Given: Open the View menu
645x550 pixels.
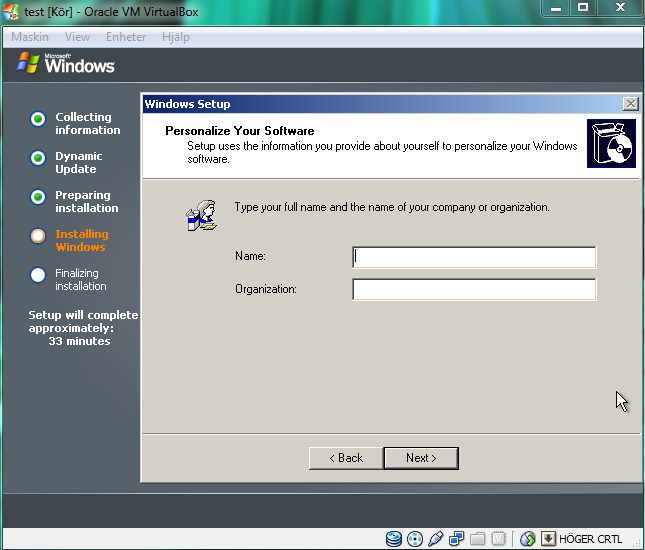Looking at the screenshot, I should (x=77, y=37).
